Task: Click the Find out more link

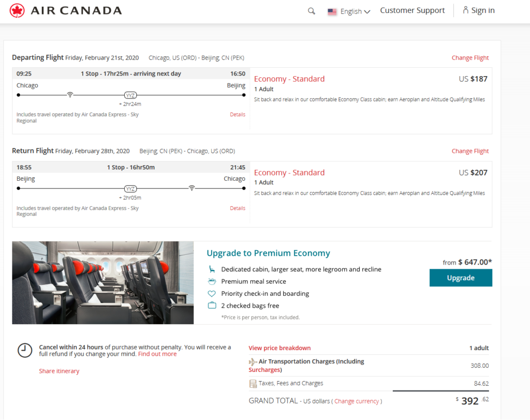Action: tap(157, 354)
